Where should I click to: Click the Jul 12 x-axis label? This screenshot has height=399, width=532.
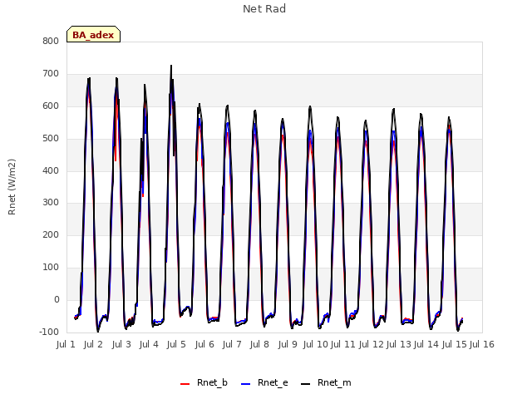371,344
